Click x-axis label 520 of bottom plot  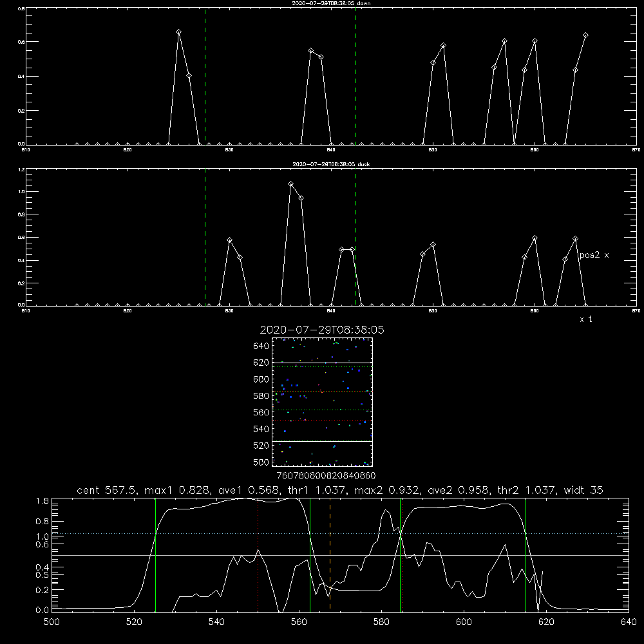(x=134, y=622)
